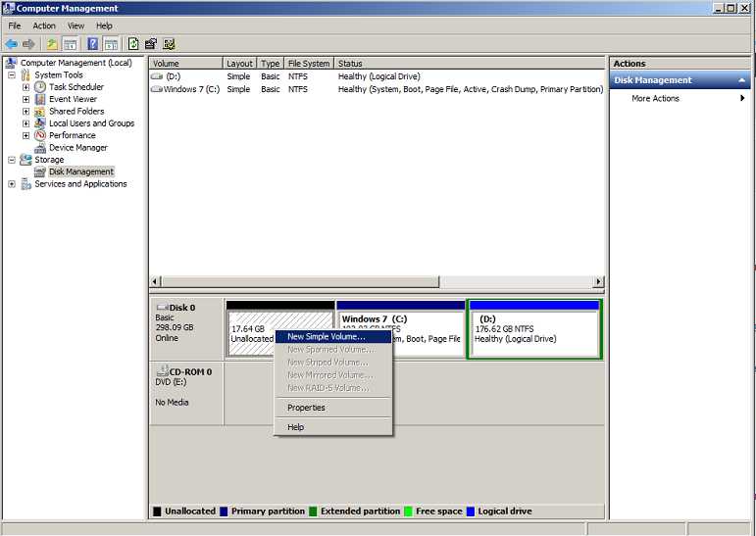The width and height of the screenshot is (756, 536).
Task: Choose Properties in the context menu
Action: pyautogui.click(x=333, y=408)
